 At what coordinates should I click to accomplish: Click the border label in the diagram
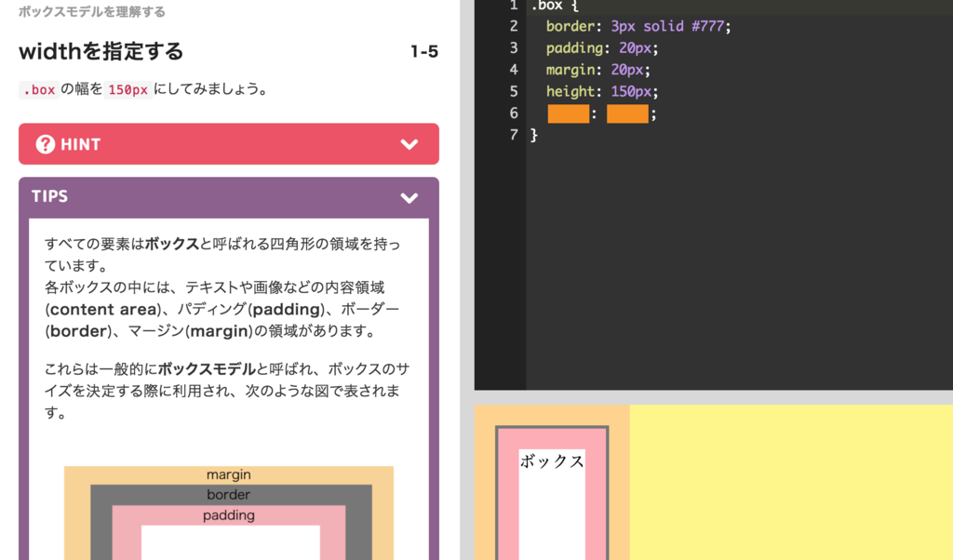pyautogui.click(x=229, y=494)
